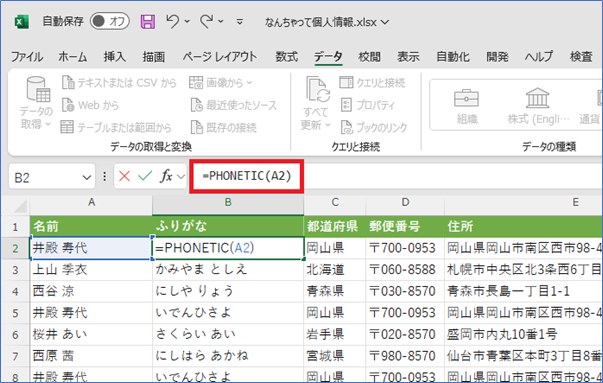Click クエリと接続 button
The width and height of the screenshot is (603, 383).
pyautogui.click(x=372, y=83)
